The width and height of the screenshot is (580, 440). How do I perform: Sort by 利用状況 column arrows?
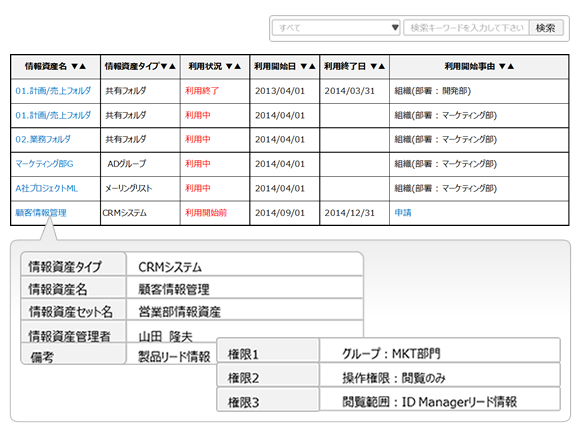233,66
